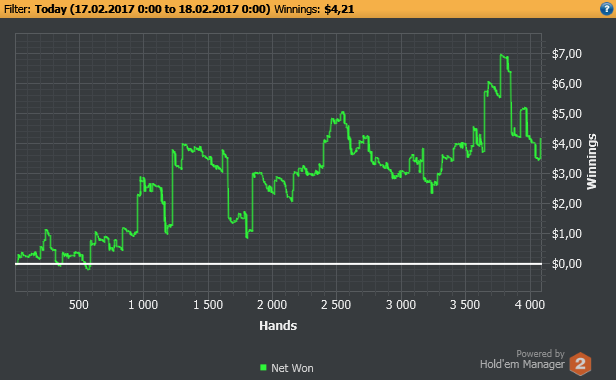Viewport: 616px width, 380px height.
Task: Click the Hold'em Manager 2 logo badge
Action: coord(580,363)
